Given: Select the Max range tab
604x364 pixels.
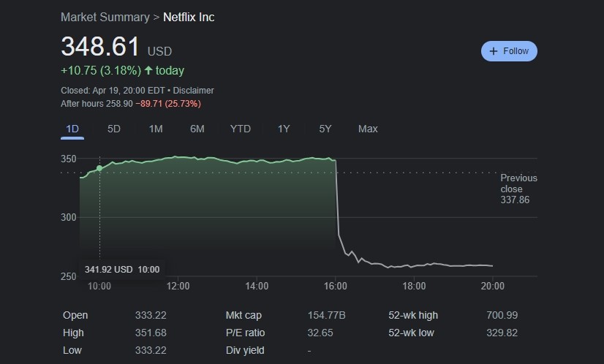Looking at the screenshot, I should click(x=368, y=129).
